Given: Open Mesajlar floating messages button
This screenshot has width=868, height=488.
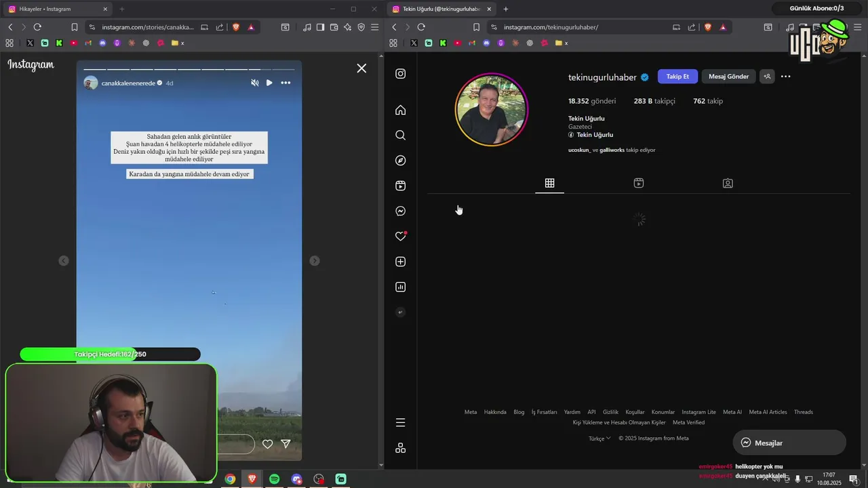Looking at the screenshot, I should 789,443.
